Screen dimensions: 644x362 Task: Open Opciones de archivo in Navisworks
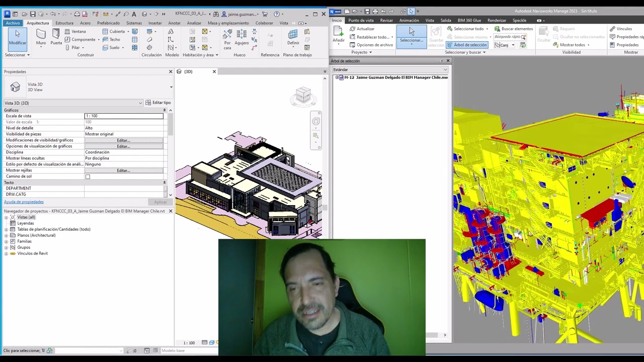point(371,45)
